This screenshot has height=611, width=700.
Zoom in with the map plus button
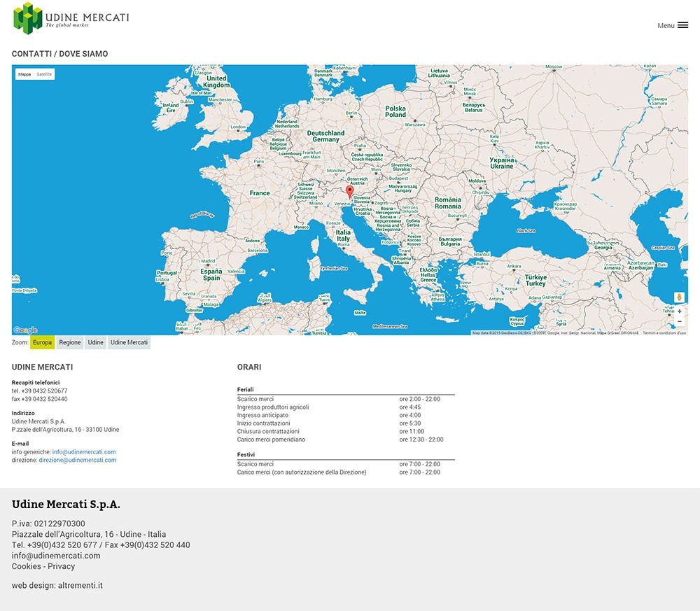679,311
